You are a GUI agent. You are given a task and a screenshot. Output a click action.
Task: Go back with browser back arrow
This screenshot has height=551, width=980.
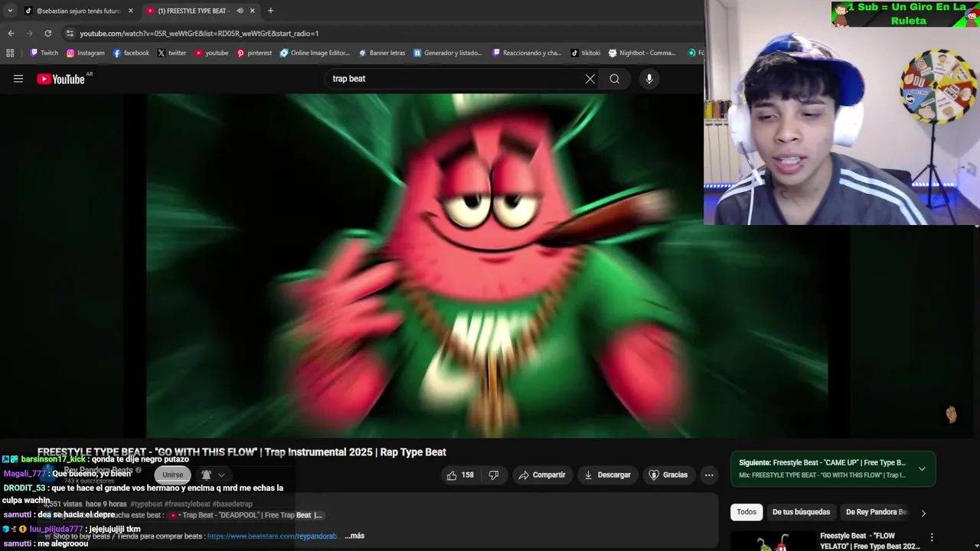click(x=11, y=34)
